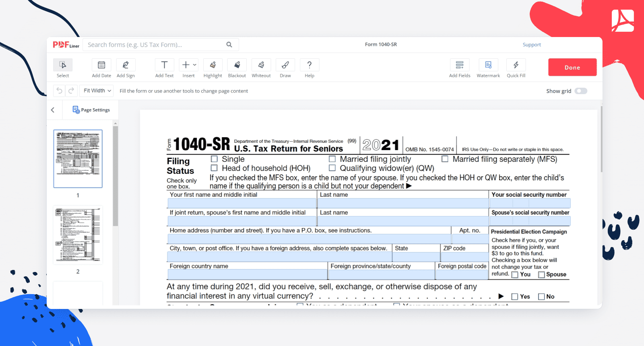Select the page 2 thumbnail

(x=78, y=235)
